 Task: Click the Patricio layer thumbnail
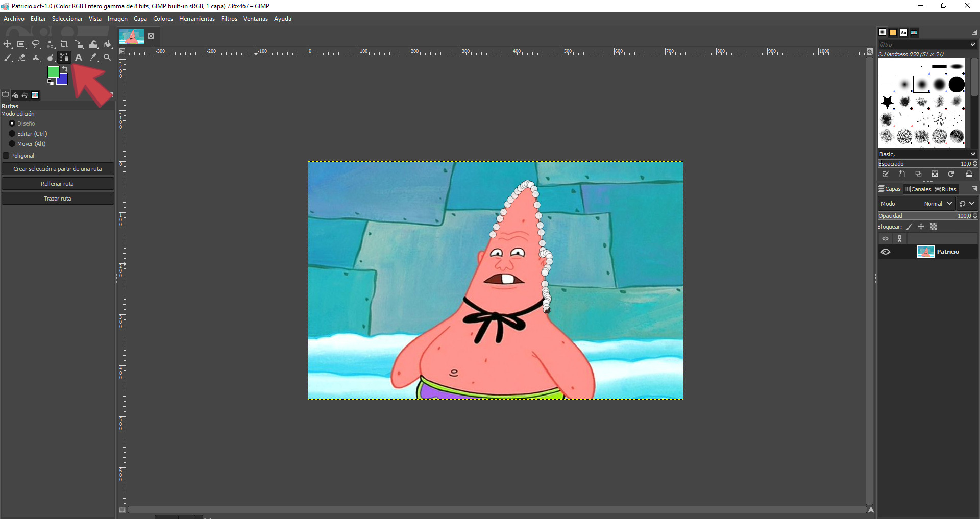tap(925, 252)
